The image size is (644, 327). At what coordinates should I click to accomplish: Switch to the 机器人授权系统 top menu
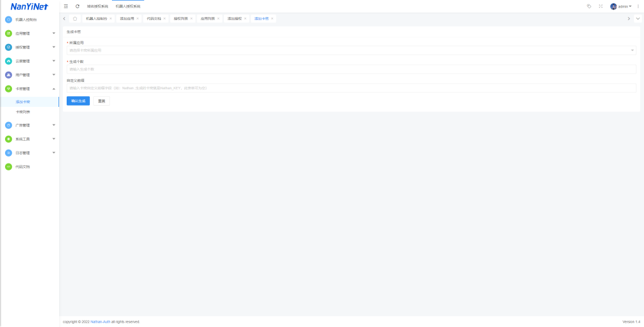(x=128, y=6)
